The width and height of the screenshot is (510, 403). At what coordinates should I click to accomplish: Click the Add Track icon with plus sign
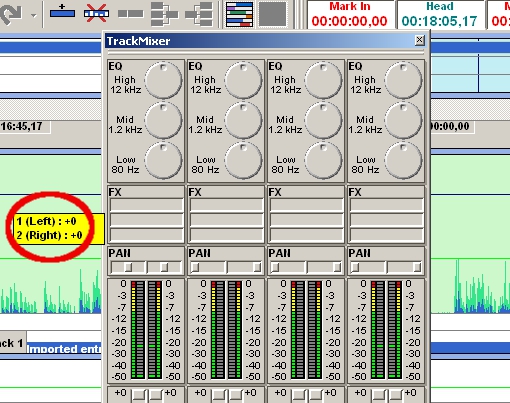point(62,12)
